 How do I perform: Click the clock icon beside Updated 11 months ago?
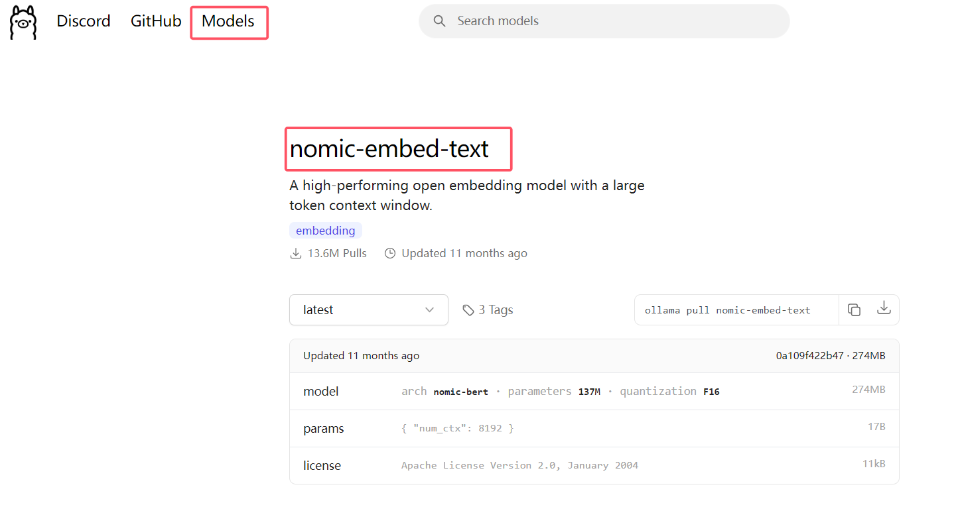pyautogui.click(x=390, y=254)
